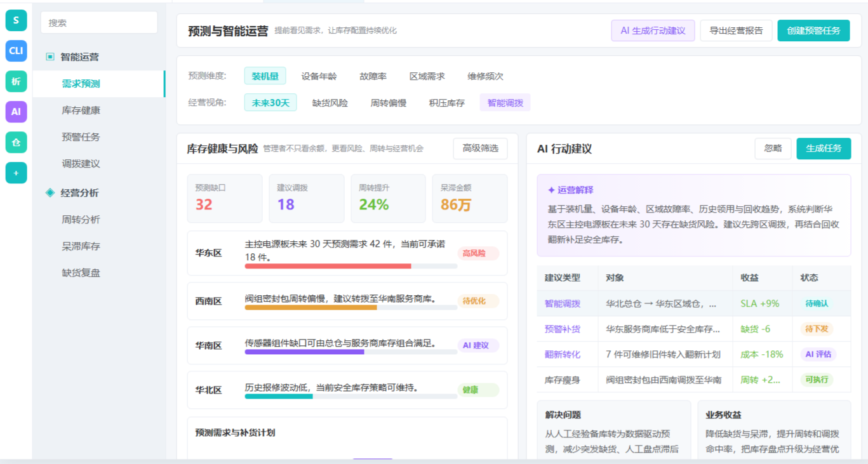Click 高风险 tag on 华东区 row
The image size is (868, 464).
(478, 253)
